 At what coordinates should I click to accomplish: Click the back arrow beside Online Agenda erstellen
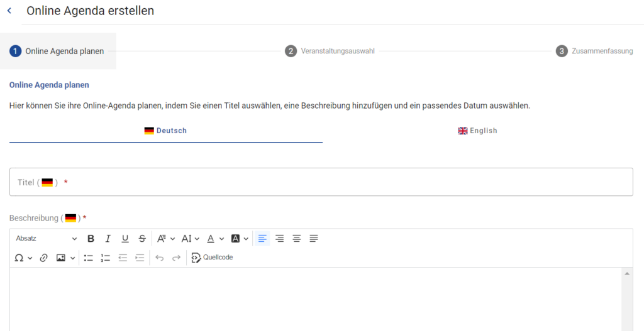click(9, 11)
